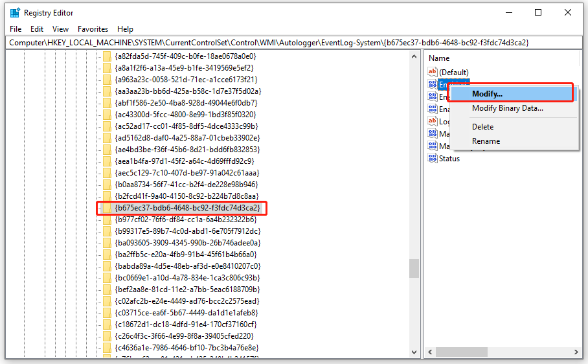588x364 pixels.
Task: Select key {c18672d1-dc18-4dfd-91e4-170cf37160cf}
Action: point(186,324)
